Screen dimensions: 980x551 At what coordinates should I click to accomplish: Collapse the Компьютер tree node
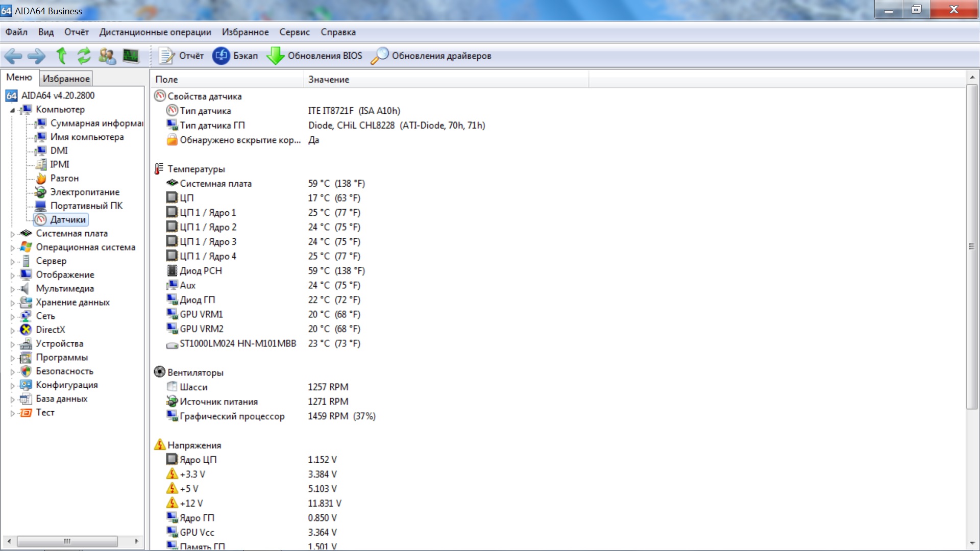coord(13,110)
